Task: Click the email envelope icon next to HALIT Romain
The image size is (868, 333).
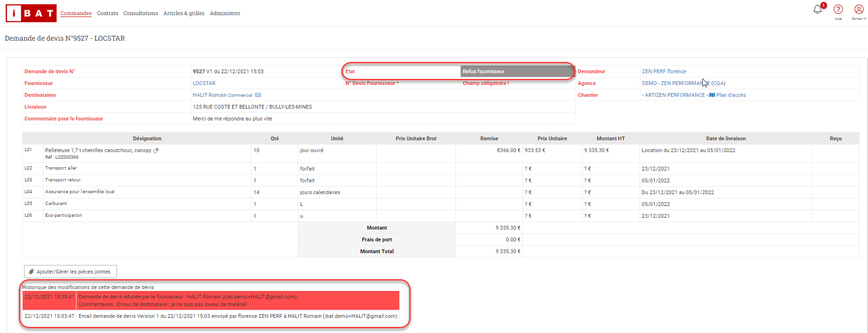Action: [258, 95]
